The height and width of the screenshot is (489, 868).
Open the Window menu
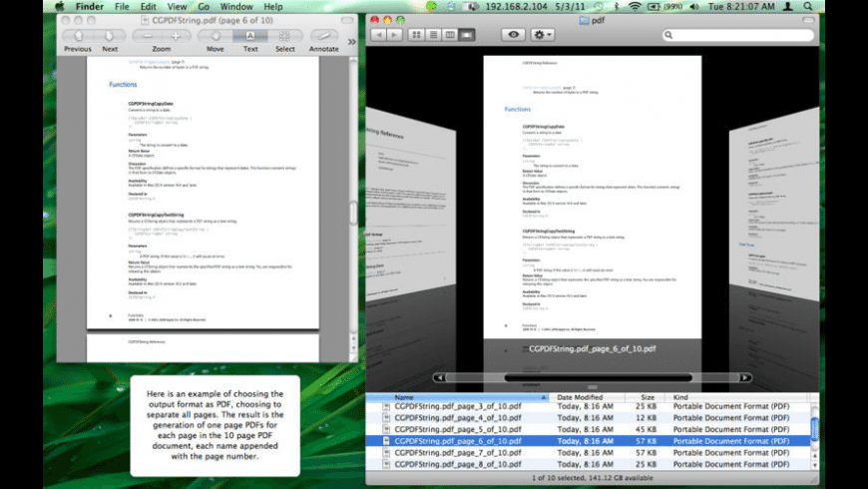pos(236,7)
